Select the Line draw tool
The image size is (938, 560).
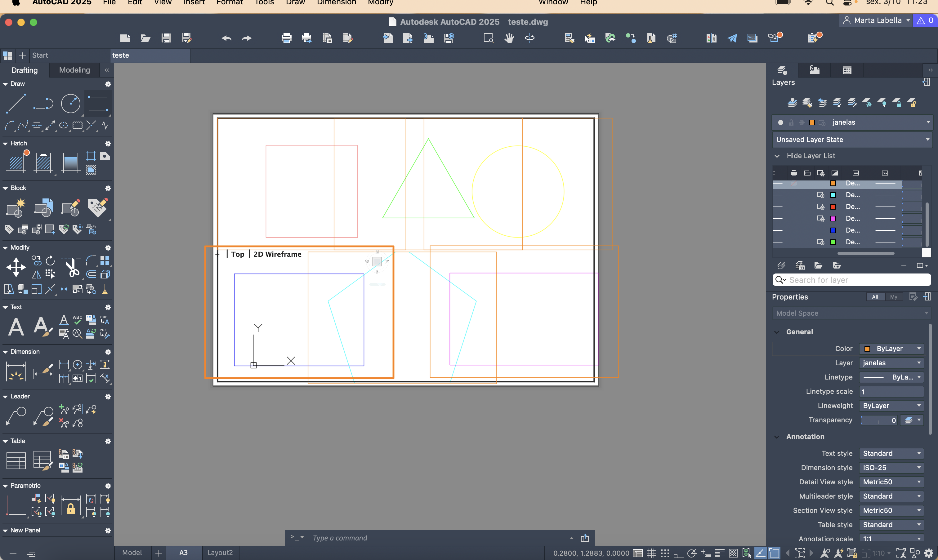(x=16, y=103)
